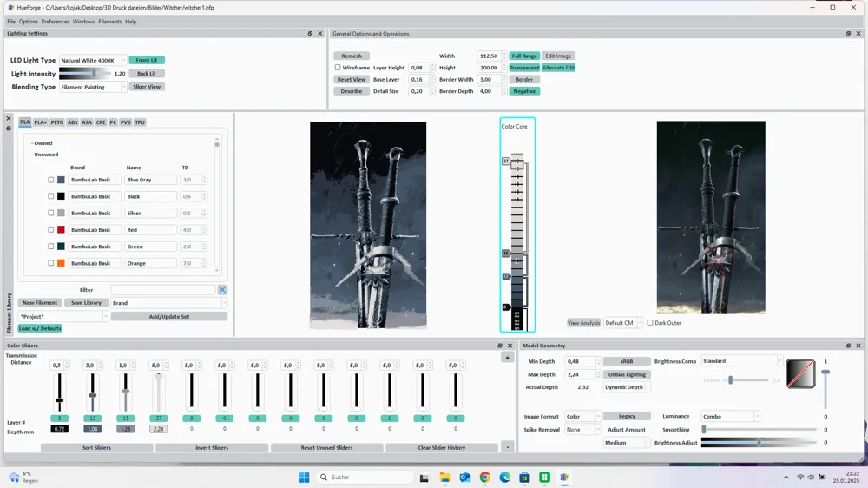The height and width of the screenshot is (488, 868).
Task: Click the Reset View button
Action: pos(352,79)
